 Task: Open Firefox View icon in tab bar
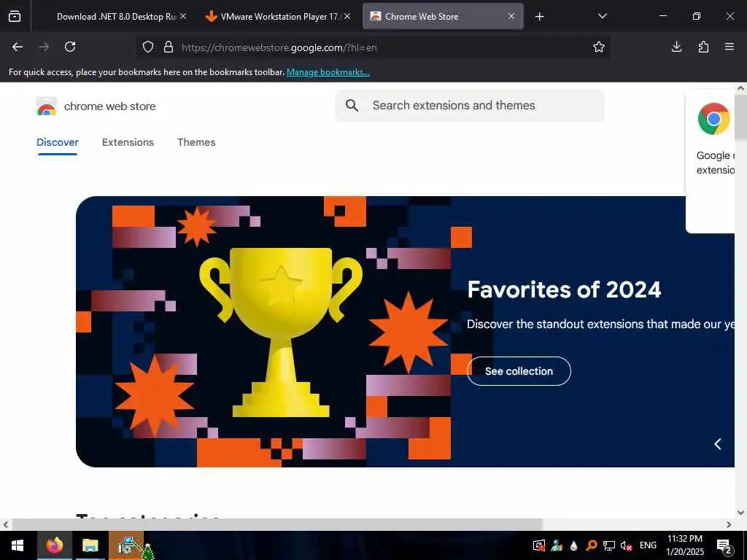click(x=15, y=16)
